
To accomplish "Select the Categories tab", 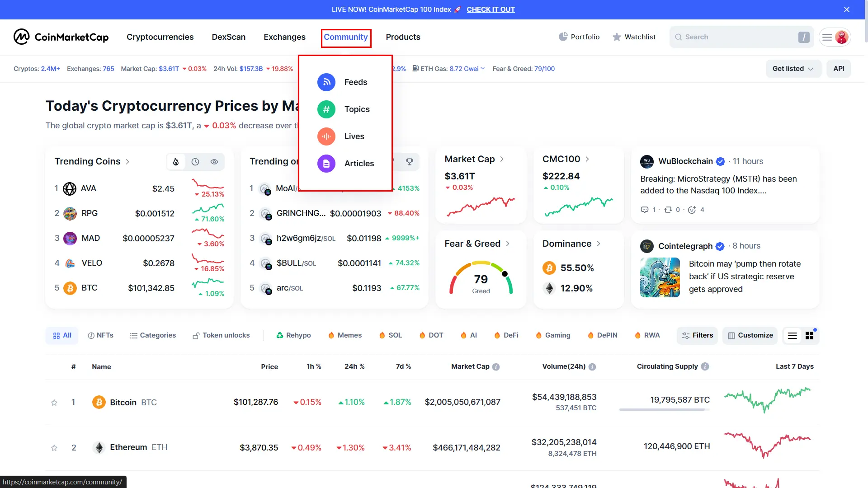I will point(153,336).
